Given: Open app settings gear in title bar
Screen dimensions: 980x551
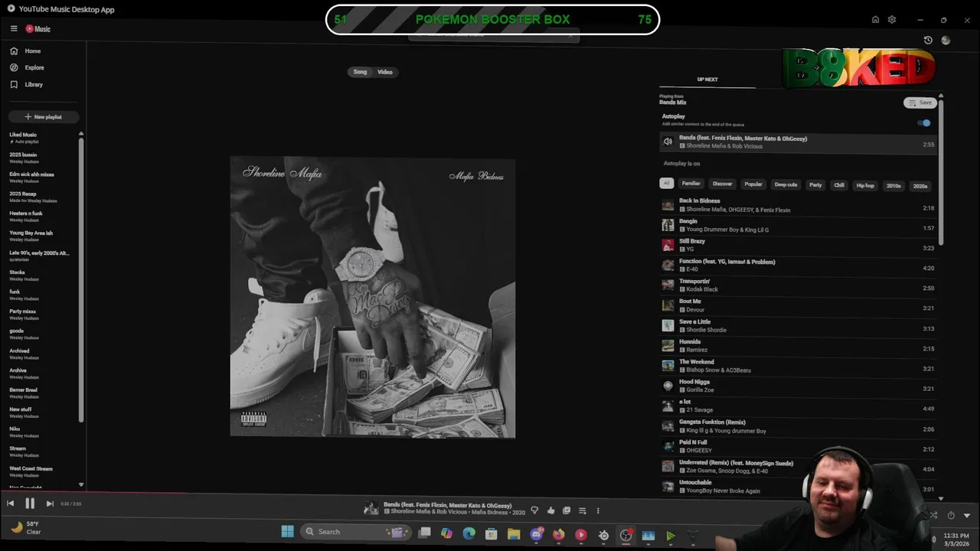Looking at the screenshot, I should (x=892, y=20).
